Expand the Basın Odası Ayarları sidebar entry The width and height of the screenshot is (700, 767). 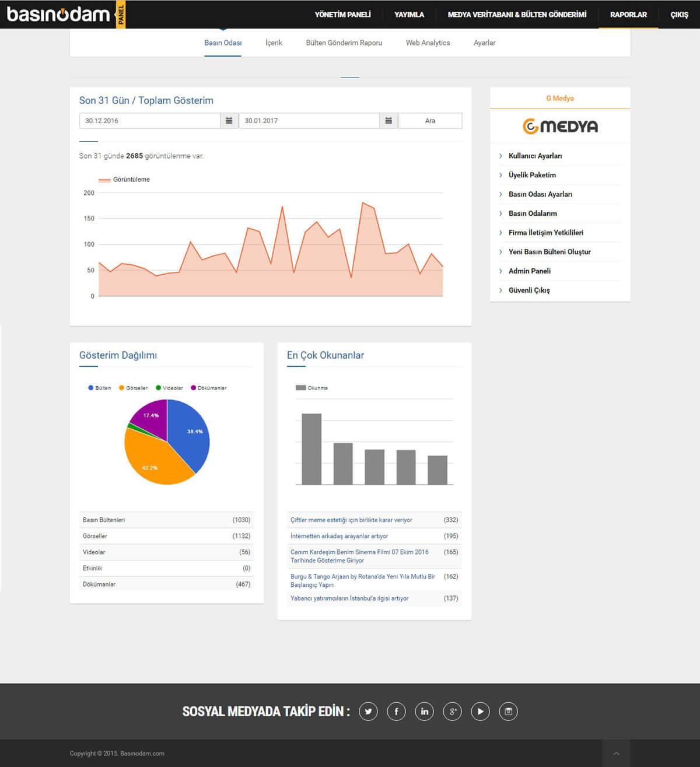(540, 194)
